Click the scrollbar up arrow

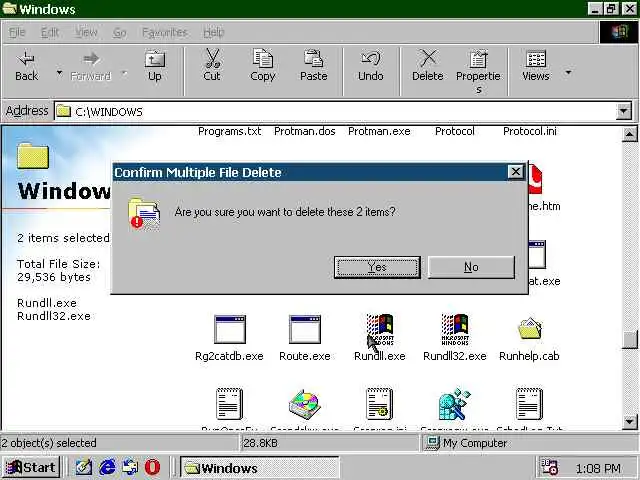coord(629,135)
